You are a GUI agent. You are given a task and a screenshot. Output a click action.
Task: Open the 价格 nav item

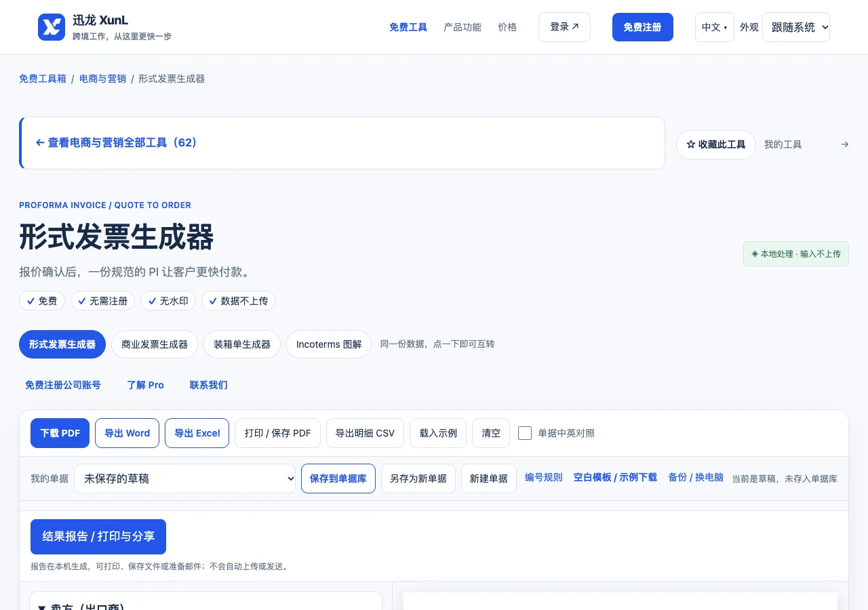tap(507, 27)
